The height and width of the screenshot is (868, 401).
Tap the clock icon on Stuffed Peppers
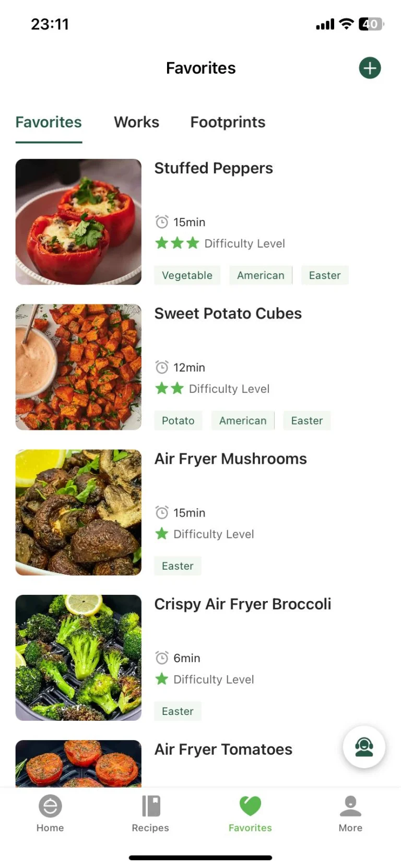pos(162,222)
